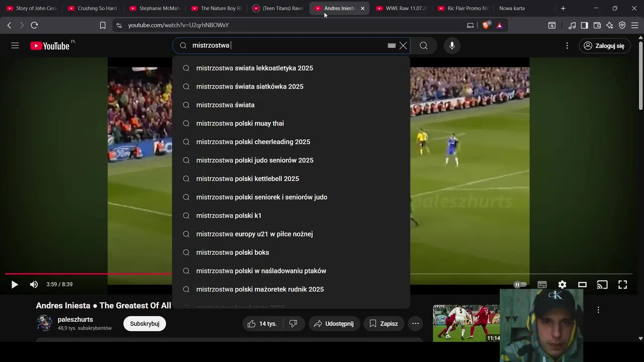Select mistrzostwa polski kettlebell 2025

pyautogui.click(x=291, y=179)
